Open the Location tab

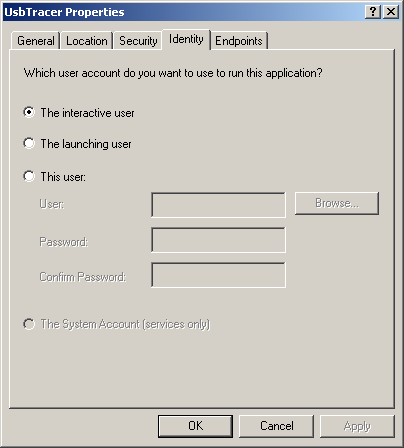click(x=87, y=41)
